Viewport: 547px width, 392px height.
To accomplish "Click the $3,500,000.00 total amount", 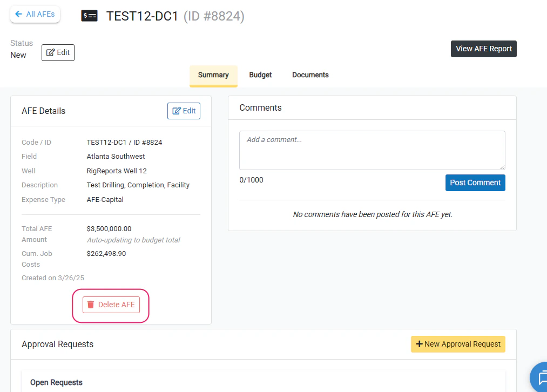I will 109,229.
